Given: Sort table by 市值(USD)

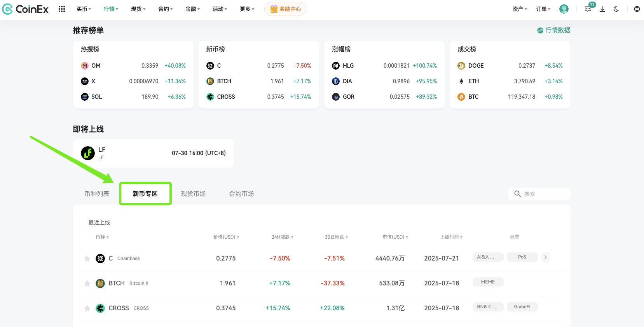Looking at the screenshot, I should click(395, 237).
